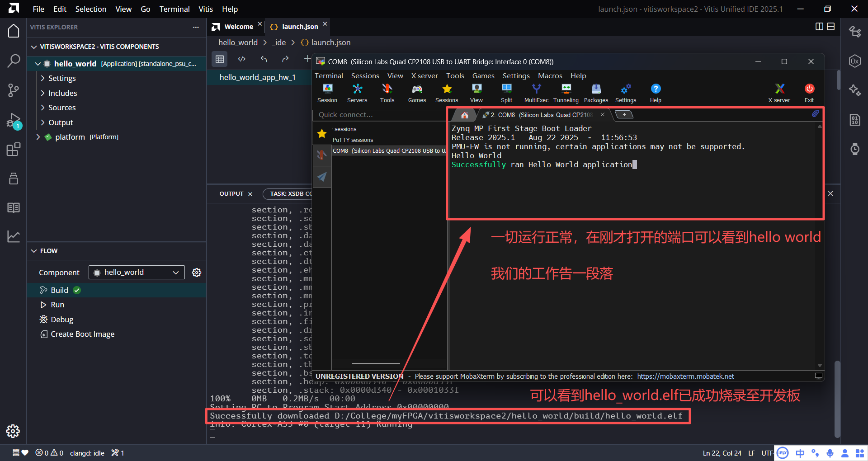The image size is (868, 461).
Task: Open the Search view in the activity bar
Action: 14,60
